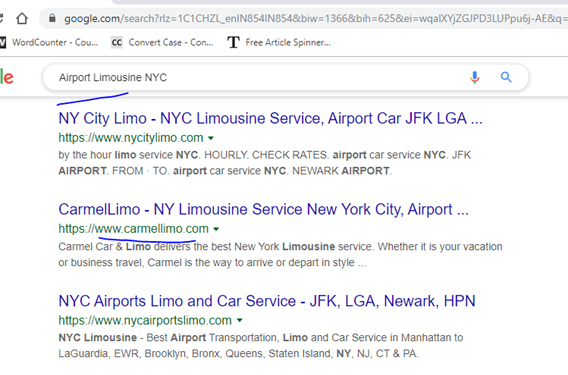568x375 pixels.
Task: Start voice search with microphone icon
Action: (x=475, y=77)
